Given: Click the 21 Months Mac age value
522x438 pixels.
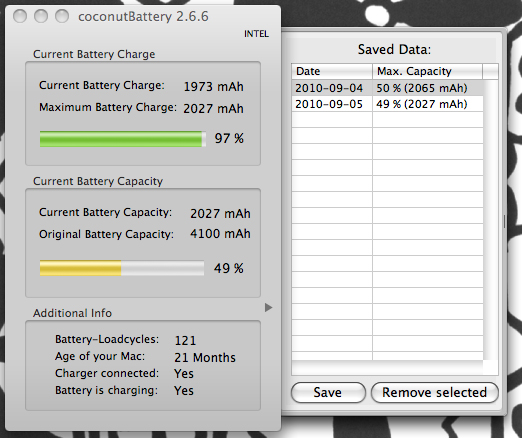Looking at the screenshot, I should 205,358.
